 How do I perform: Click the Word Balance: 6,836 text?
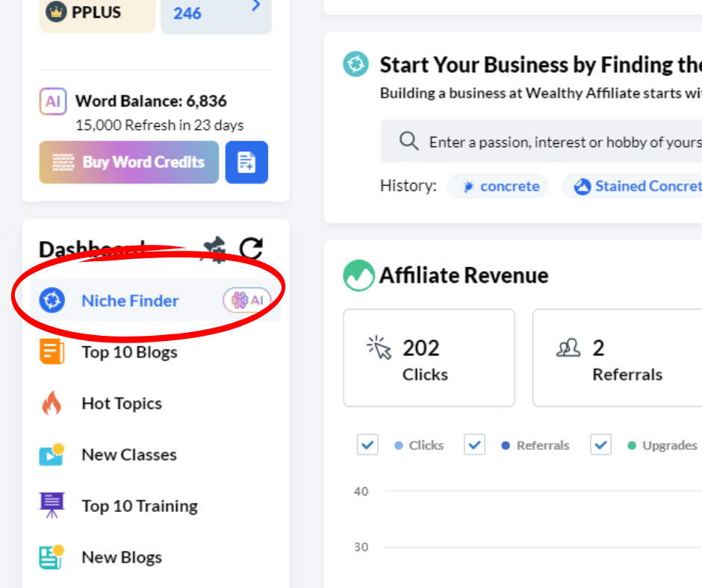point(151,101)
